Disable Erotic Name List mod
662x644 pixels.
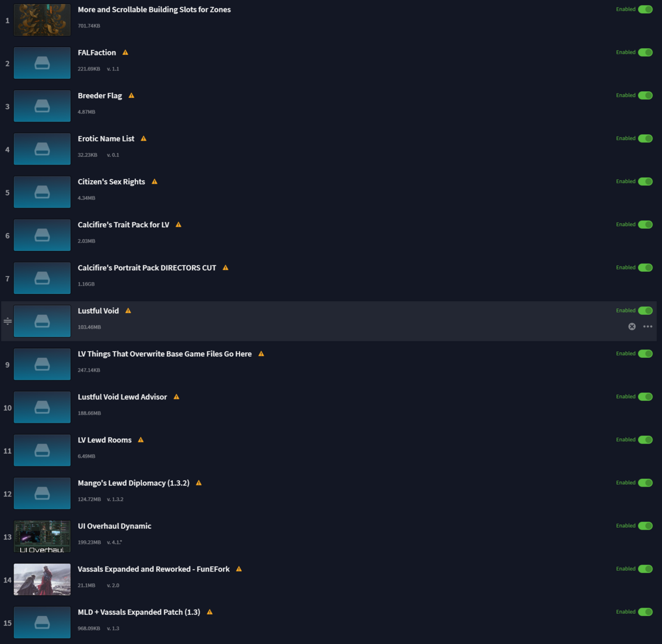(645, 138)
